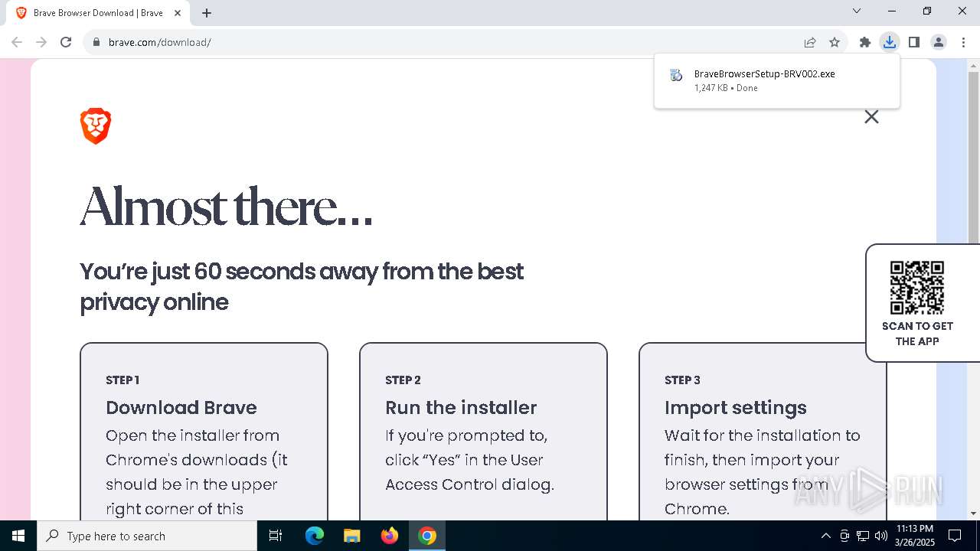Open Chrome three-dot menu
980x551 pixels.
(963, 42)
